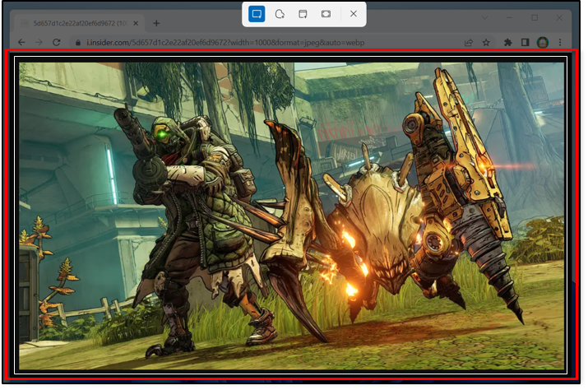Toggle the Chrome side panel
This screenshot has height=390, width=588.
click(525, 42)
